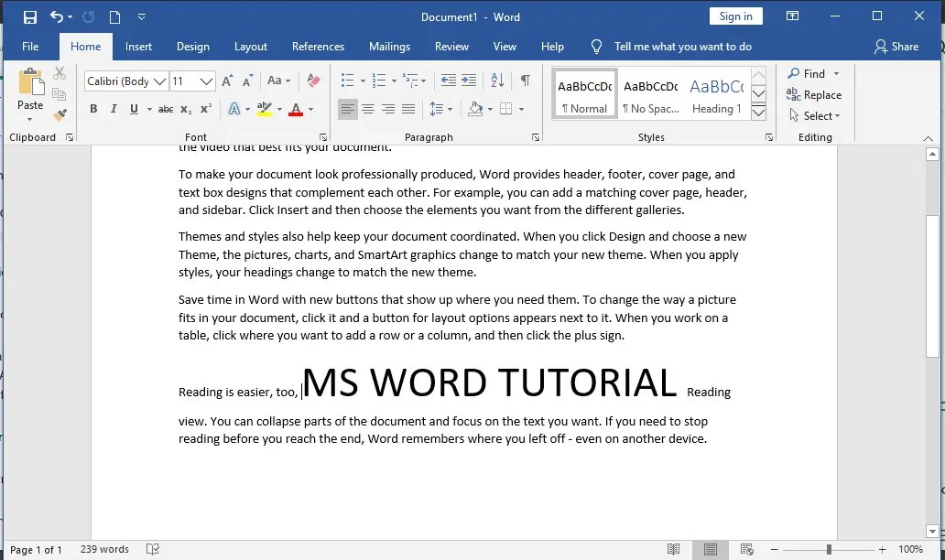Create a new blank document from Quick Access
945x560 pixels.
114,16
